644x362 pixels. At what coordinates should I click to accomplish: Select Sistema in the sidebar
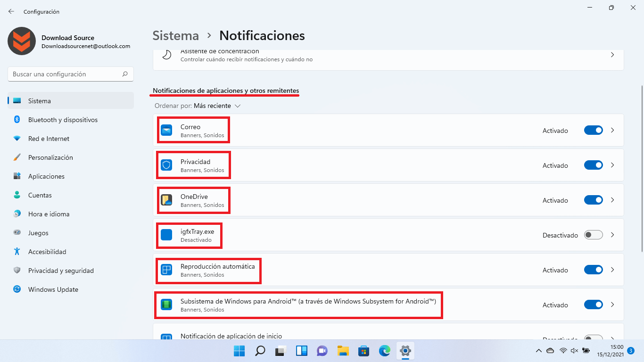71,101
